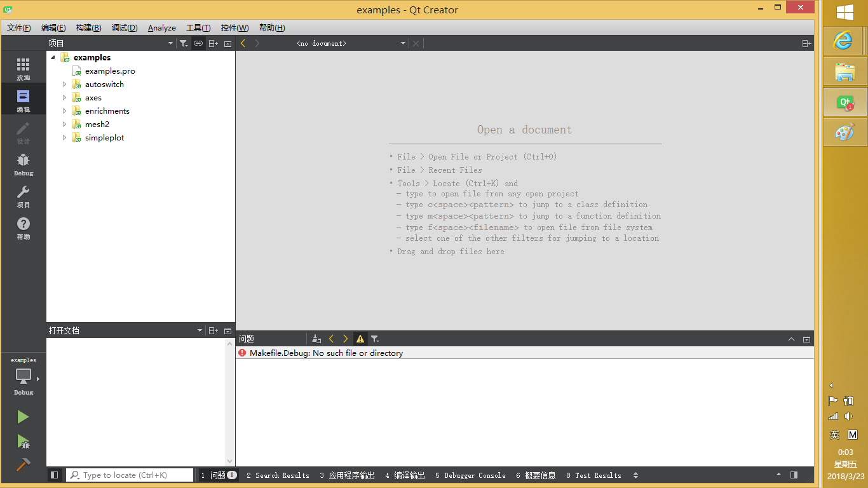Close the Projects side panel
This screenshot has height=488, width=868.
(228, 43)
